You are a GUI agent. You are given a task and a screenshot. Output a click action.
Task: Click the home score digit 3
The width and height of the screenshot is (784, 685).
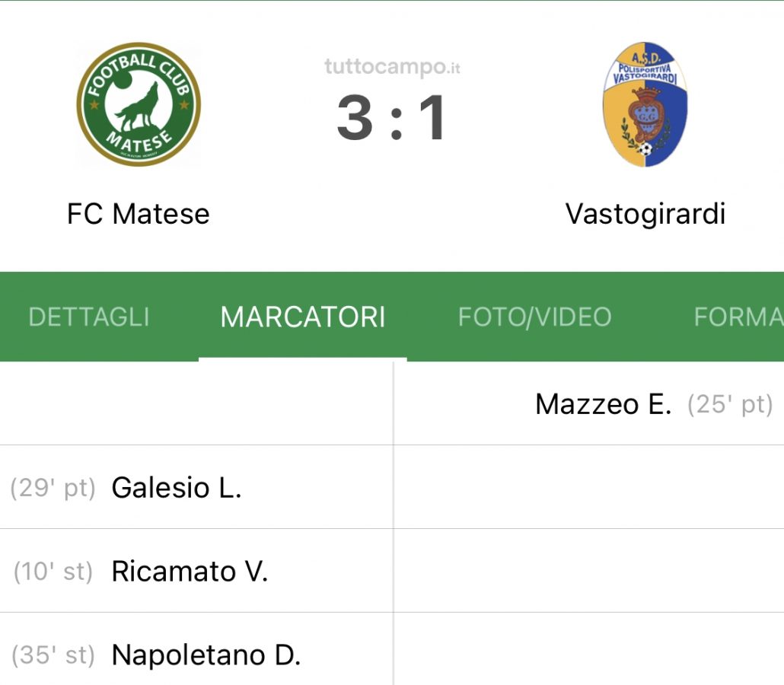(x=355, y=118)
